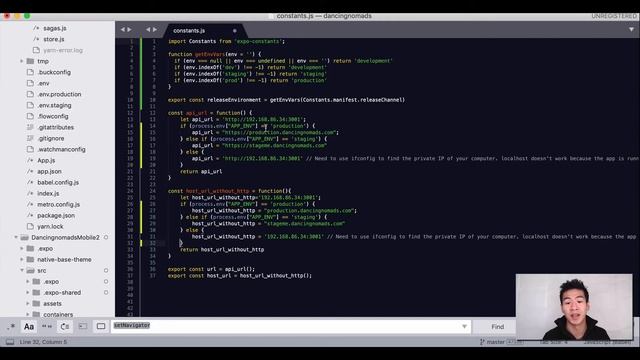Click the git status circle beside src
This screenshot has width=640, height=360.
pos(106,271)
